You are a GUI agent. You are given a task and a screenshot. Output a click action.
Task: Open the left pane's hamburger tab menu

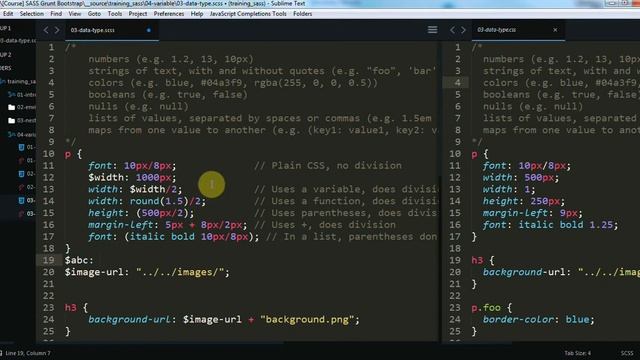point(432,30)
